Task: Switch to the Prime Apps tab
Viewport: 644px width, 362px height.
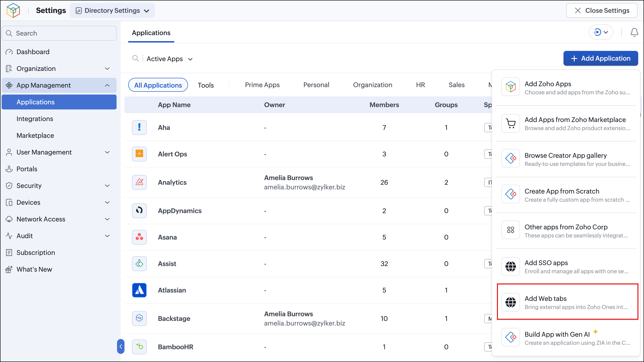Action: 262,85
